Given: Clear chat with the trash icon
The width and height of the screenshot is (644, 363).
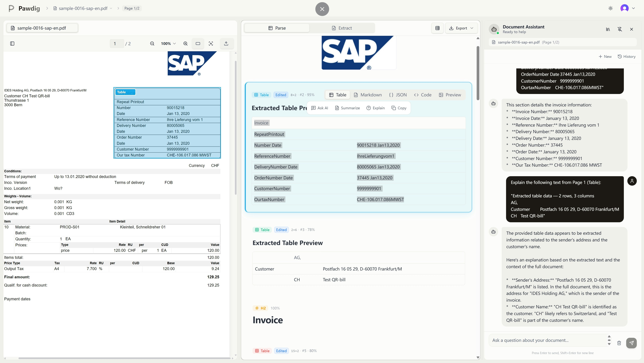Looking at the screenshot, I should pyautogui.click(x=619, y=343).
